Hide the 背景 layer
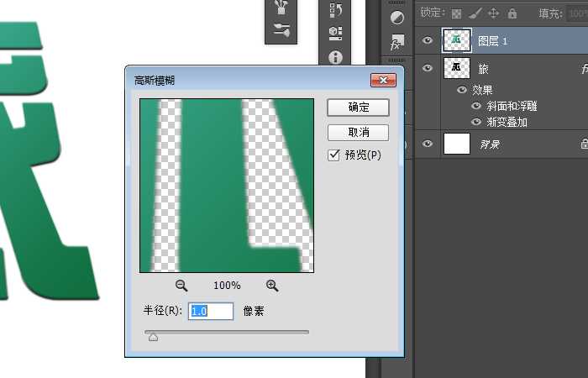This screenshot has height=378, width=588. (428, 144)
